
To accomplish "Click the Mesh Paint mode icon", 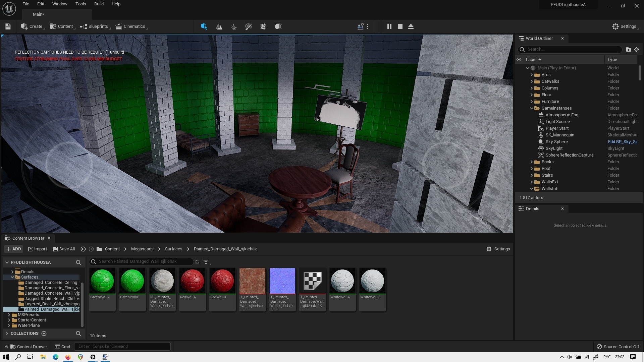I will (249, 26).
